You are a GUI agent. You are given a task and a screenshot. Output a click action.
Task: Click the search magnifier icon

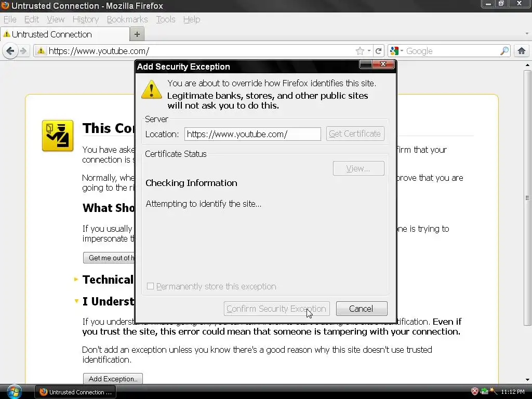pos(504,51)
